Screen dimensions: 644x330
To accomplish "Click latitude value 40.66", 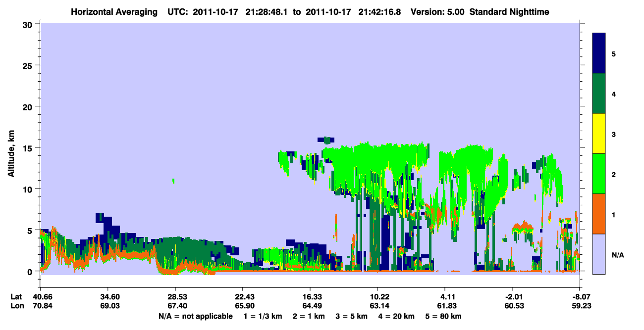I will pos(40,297).
